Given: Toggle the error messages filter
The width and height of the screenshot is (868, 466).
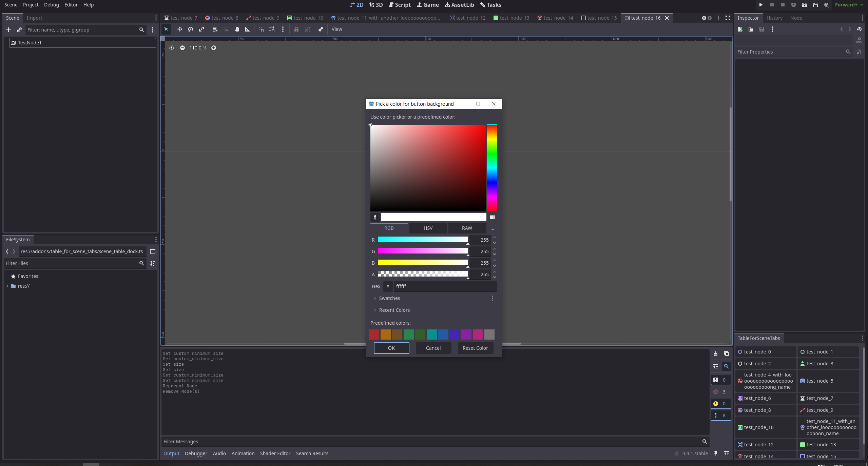Looking at the screenshot, I should tap(720, 392).
